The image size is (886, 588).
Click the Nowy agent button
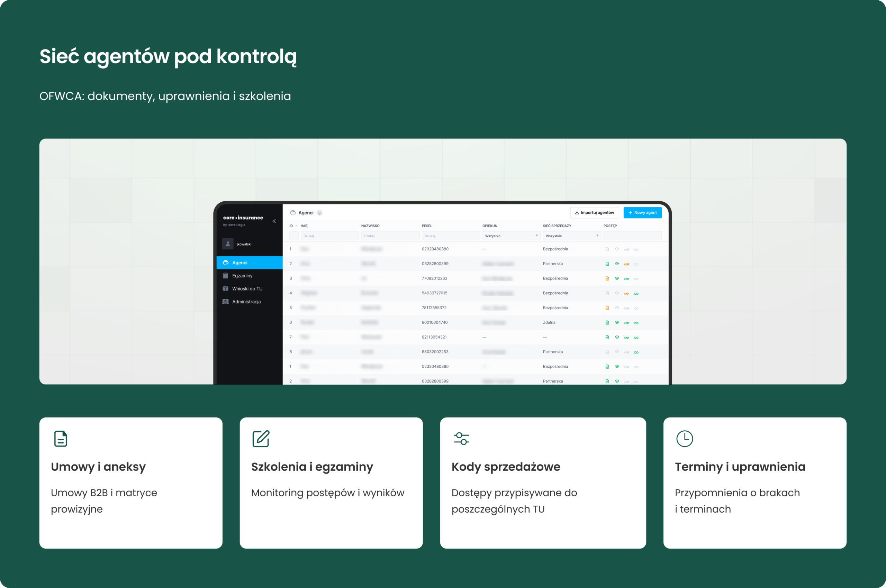(642, 213)
